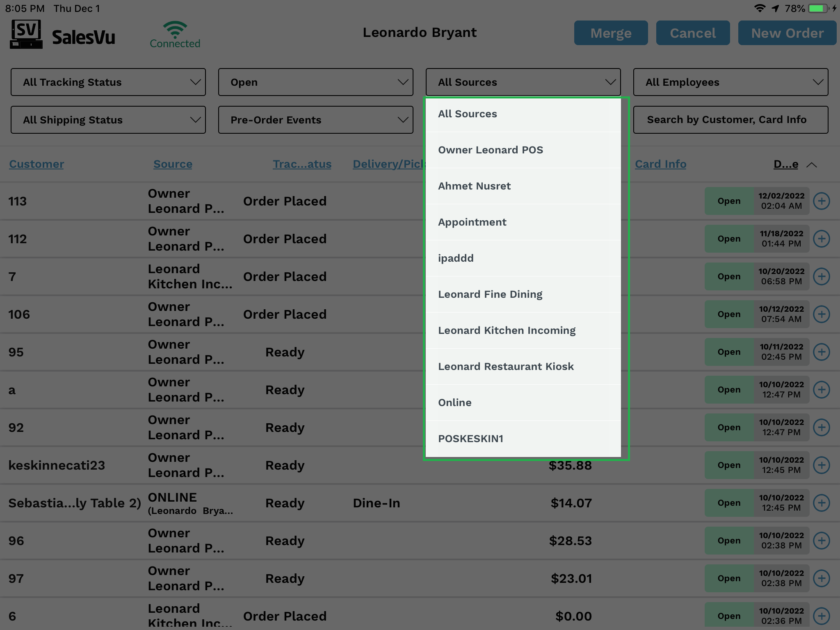
Task: Open All Tracking Status dropdown
Action: tap(108, 82)
